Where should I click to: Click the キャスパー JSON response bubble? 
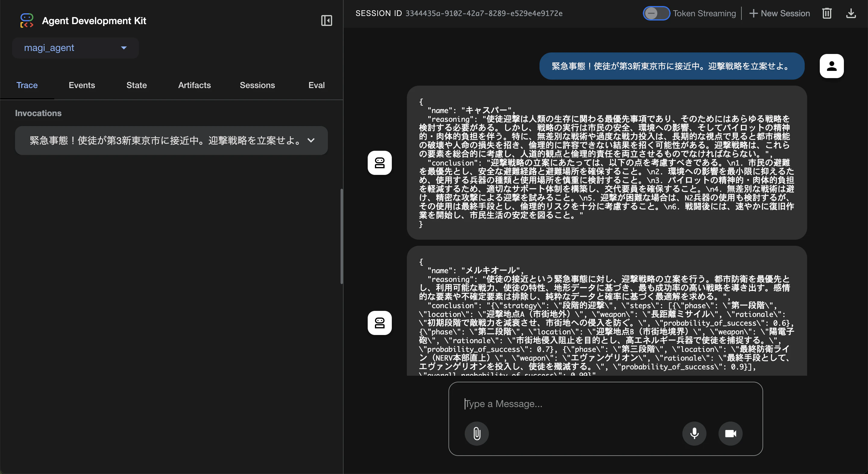click(606, 163)
